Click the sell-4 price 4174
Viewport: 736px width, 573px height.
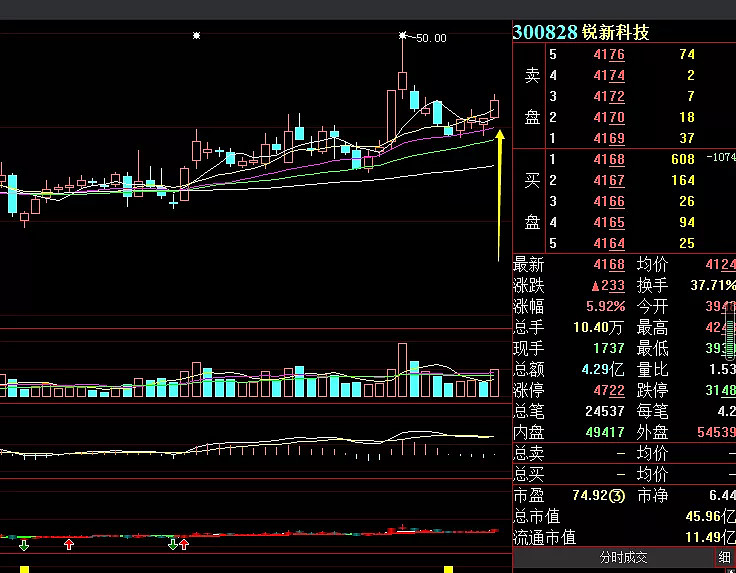pyautogui.click(x=609, y=76)
